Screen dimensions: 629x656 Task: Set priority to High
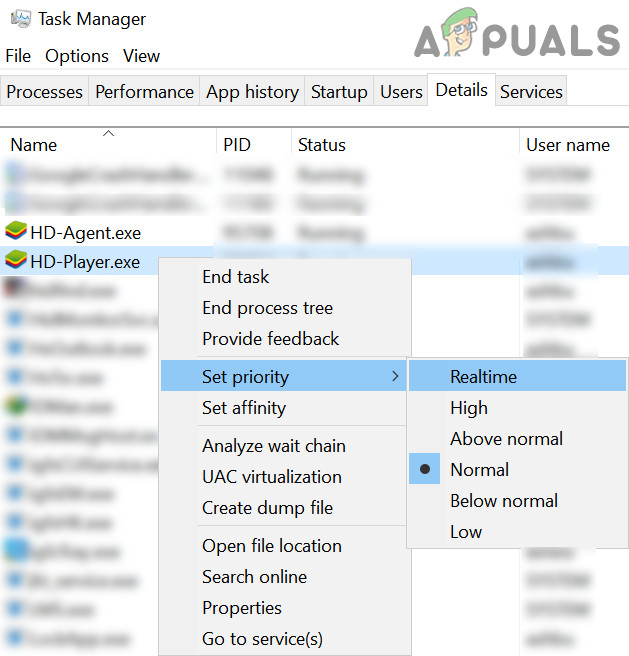[517, 407]
